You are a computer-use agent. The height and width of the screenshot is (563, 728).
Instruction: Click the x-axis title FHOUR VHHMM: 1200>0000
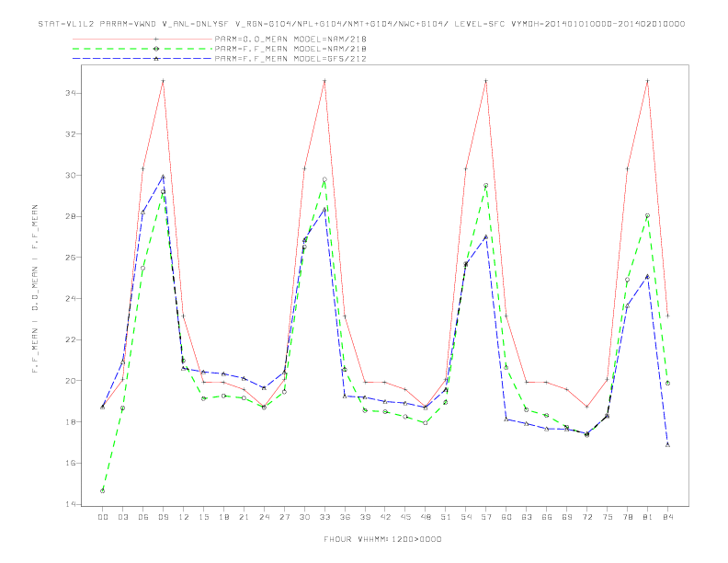click(x=382, y=539)
